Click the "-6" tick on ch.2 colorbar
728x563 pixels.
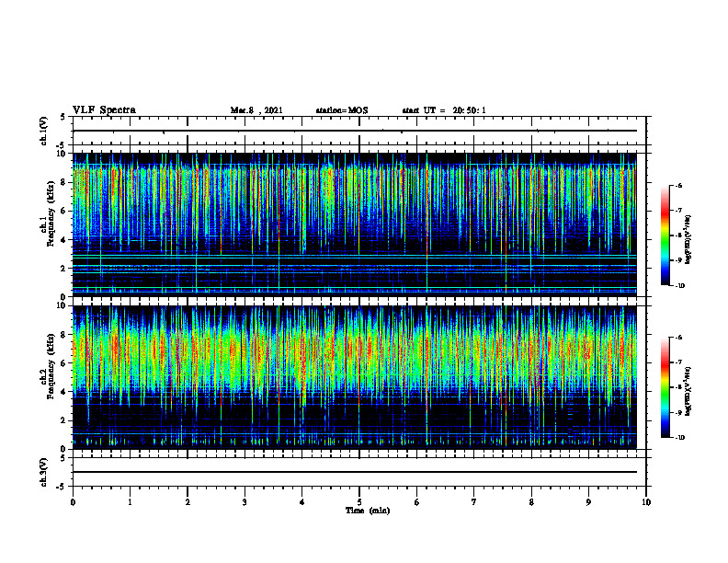(x=678, y=338)
